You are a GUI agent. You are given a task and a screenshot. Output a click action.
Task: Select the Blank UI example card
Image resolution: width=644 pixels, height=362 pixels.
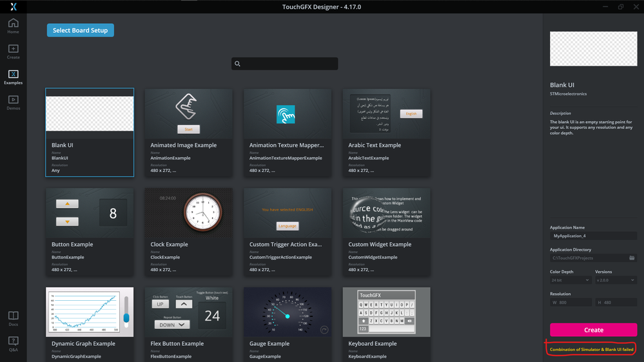coord(90,133)
